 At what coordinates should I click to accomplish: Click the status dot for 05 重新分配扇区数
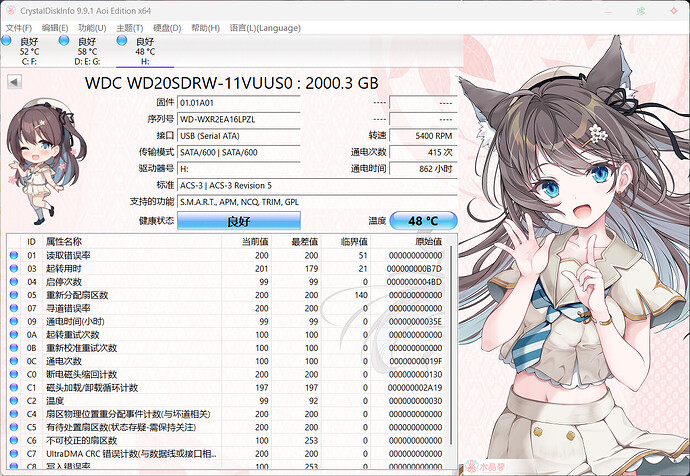click(x=14, y=295)
